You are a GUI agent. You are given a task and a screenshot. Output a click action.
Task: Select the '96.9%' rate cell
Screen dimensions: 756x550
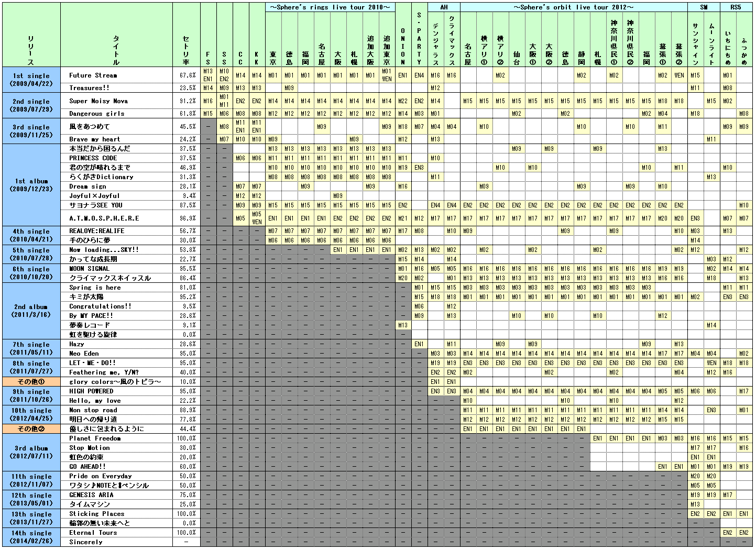187,218
